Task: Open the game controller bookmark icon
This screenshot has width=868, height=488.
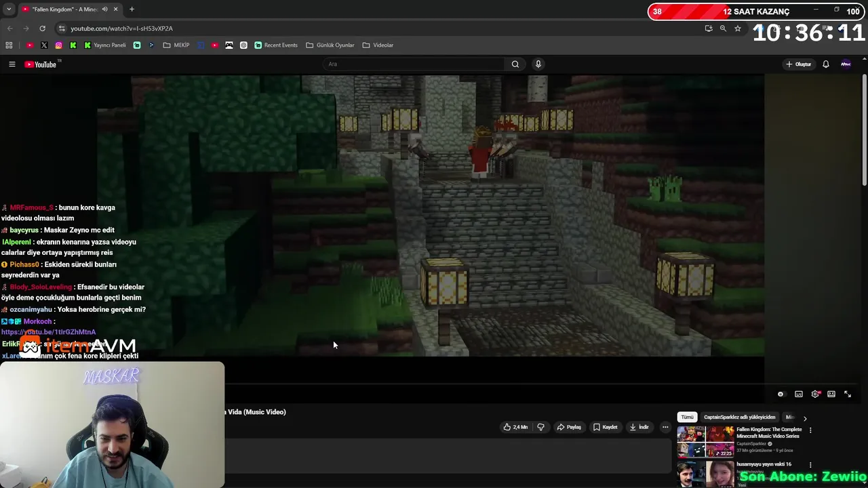Action: coord(229,45)
